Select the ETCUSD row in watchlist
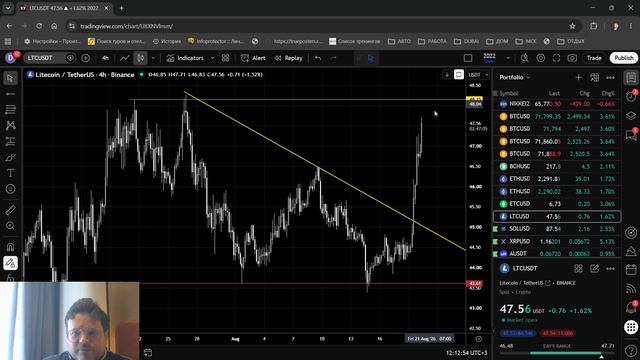This screenshot has height=360, width=640. [557, 204]
